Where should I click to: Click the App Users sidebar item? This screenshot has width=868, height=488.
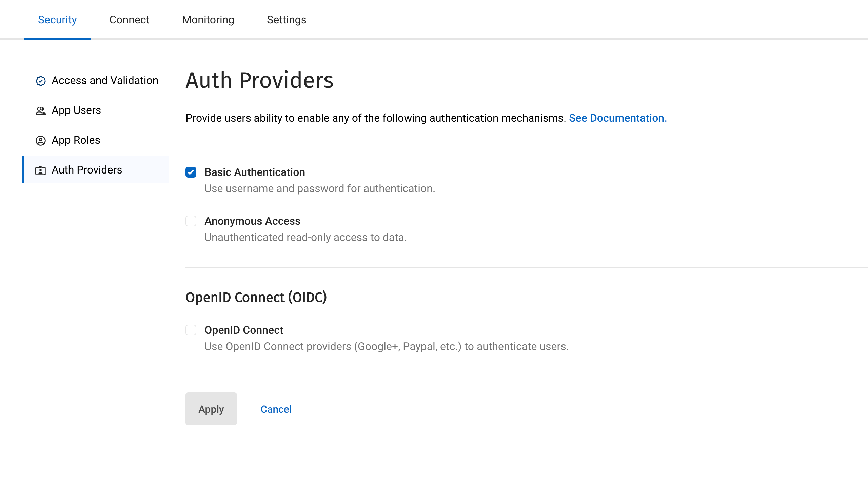tap(76, 110)
